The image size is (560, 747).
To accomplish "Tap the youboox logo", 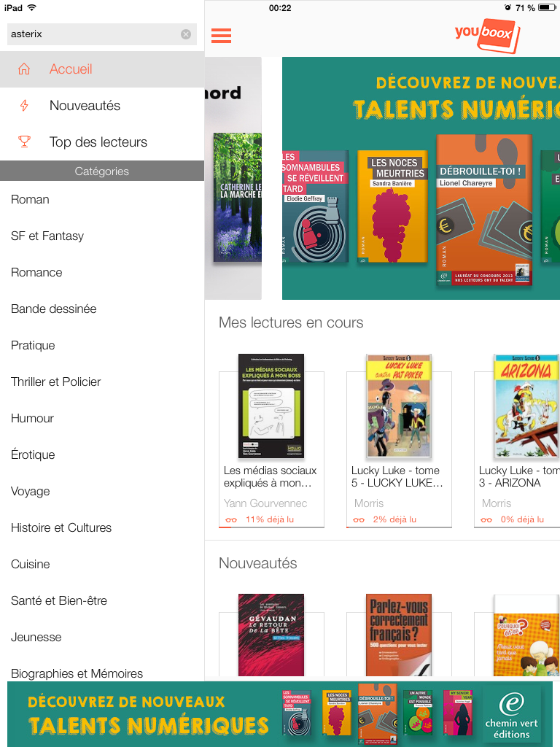I will pos(487,36).
